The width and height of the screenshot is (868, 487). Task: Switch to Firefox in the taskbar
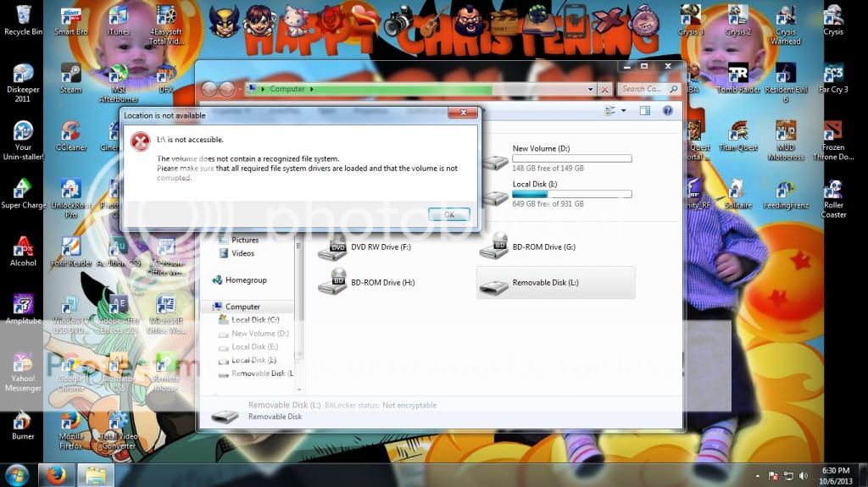pos(56,475)
